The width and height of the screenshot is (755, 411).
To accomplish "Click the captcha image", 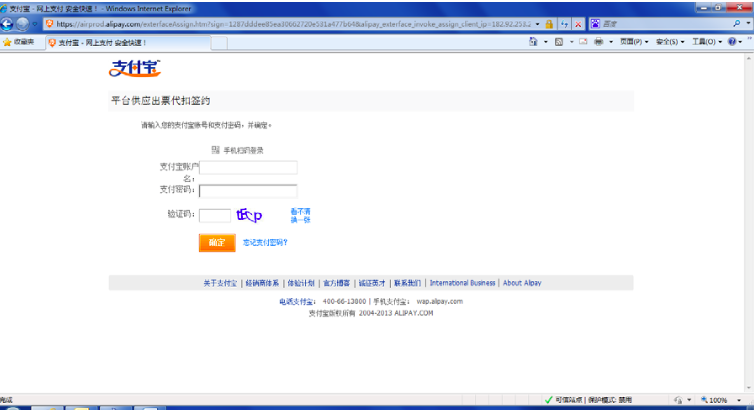I will 249,215.
